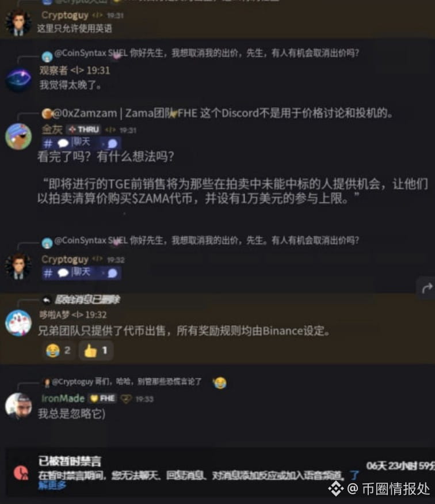Screen dimensions: 435x504
Task: Open the #聊天 channel link in 金灰's message
Action: [81, 143]
